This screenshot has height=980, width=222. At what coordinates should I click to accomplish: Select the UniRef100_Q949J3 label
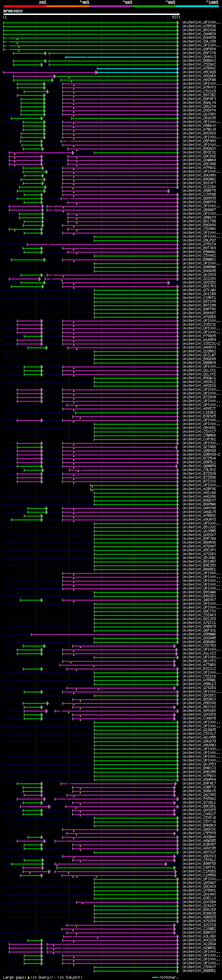[199, 57]
